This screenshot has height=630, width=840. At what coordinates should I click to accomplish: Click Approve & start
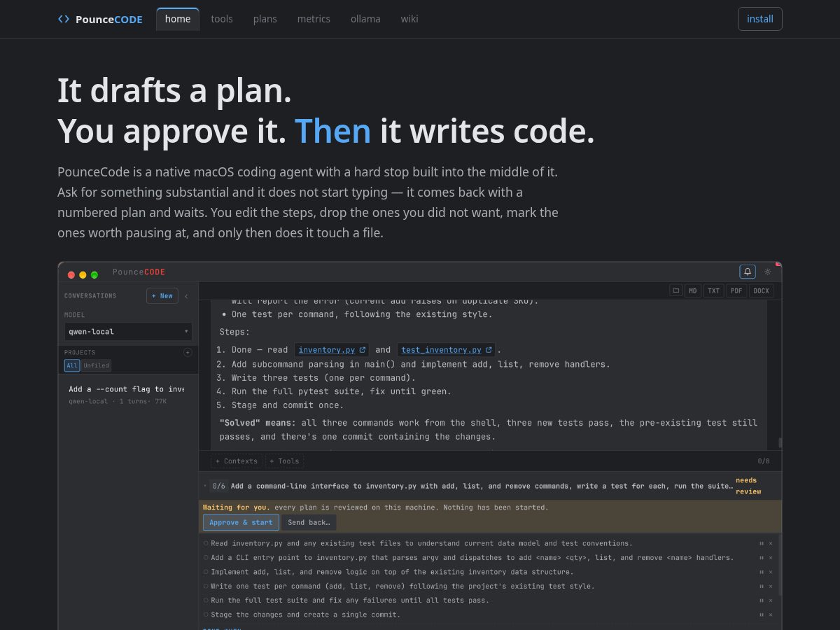(241, 522)
